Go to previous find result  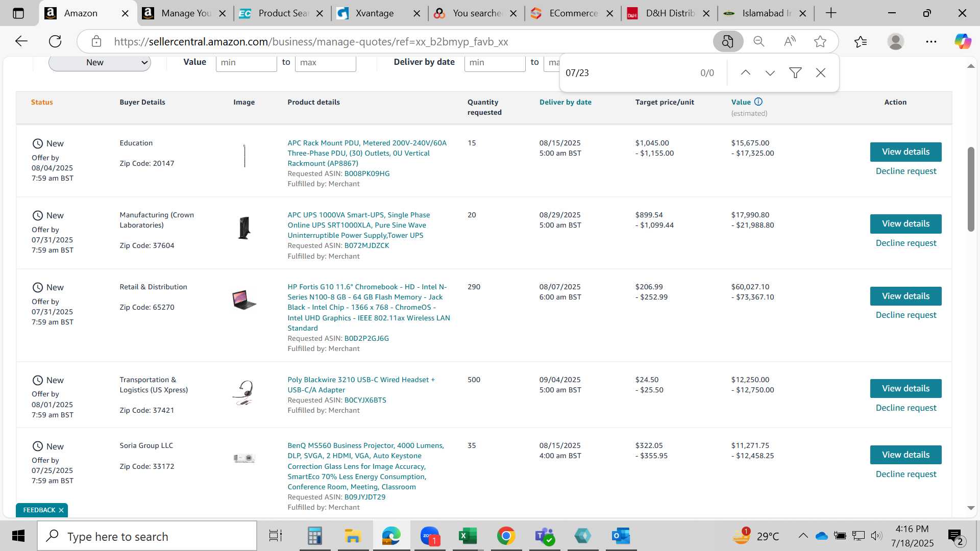746,73
